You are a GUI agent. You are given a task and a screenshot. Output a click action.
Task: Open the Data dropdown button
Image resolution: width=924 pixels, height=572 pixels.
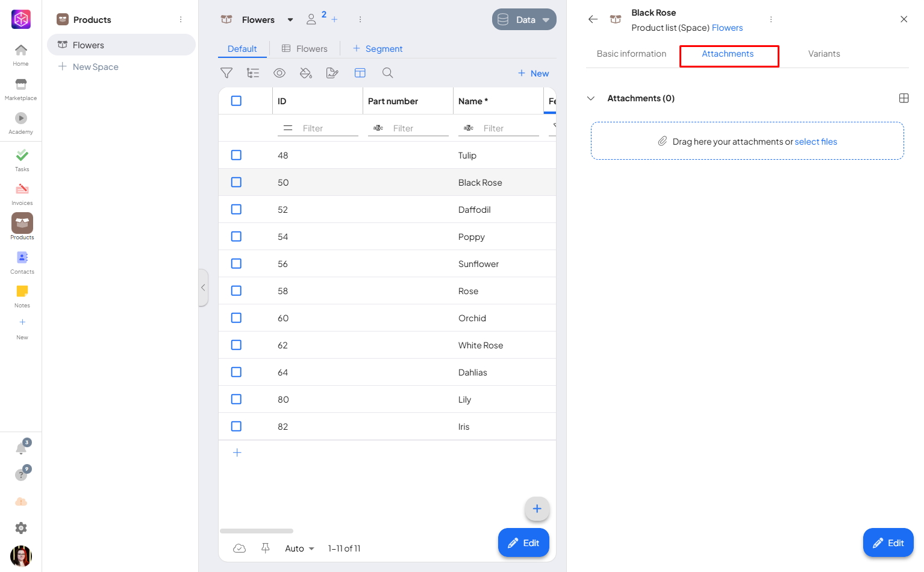(524, 19)
